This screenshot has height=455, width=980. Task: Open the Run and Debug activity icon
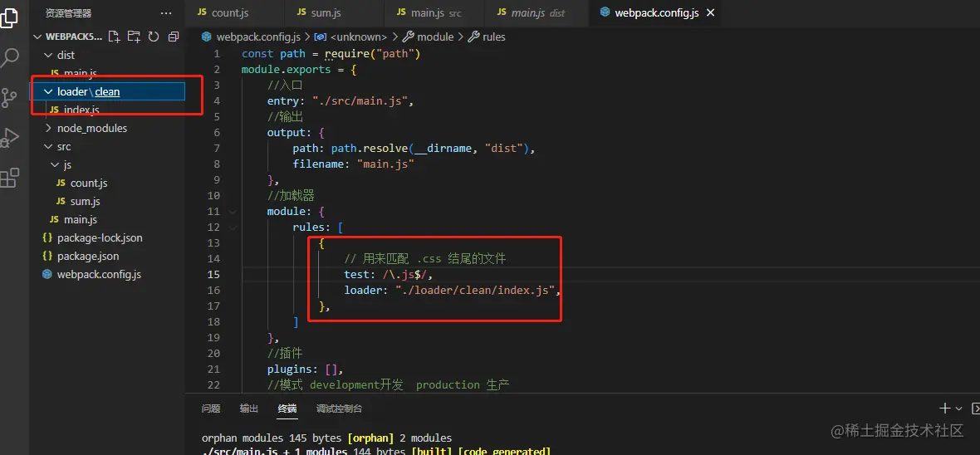pyautogui.click(x=9, y=138)
